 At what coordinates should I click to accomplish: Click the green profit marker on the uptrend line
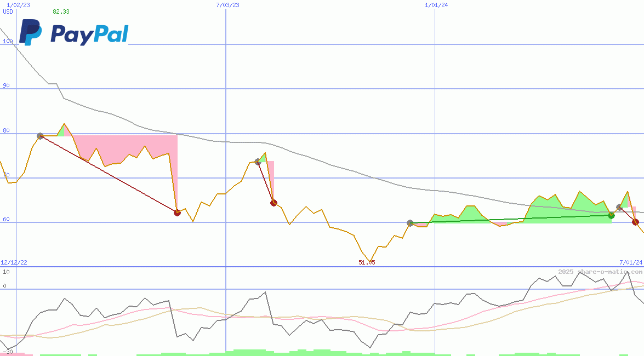tap(612, 215)
